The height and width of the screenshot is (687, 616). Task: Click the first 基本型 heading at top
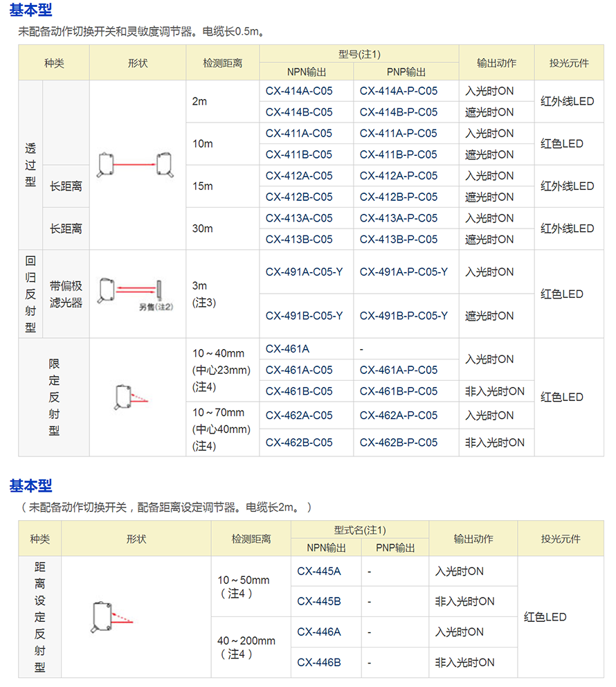click(30, 10)
